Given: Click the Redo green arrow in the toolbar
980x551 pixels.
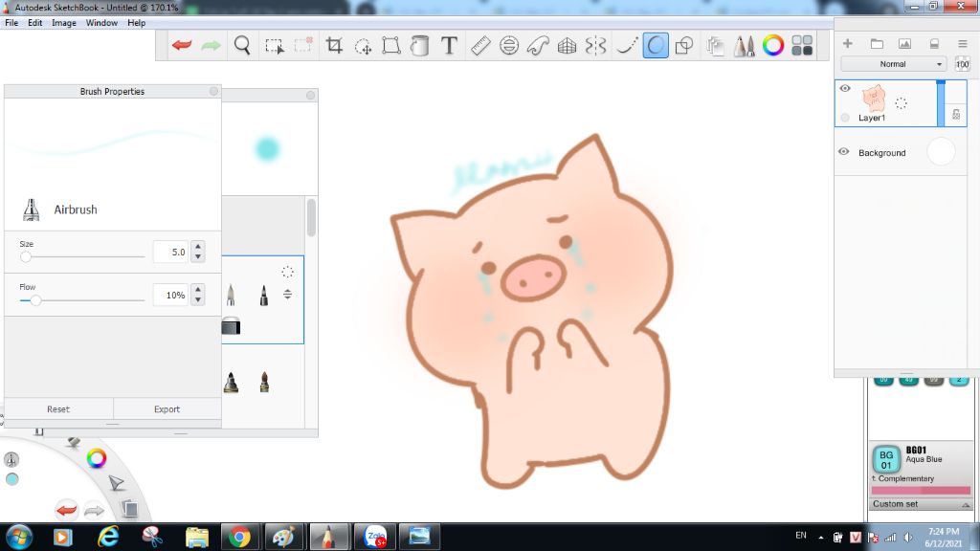Looking at the screenshot, I should tap(212, 46).
